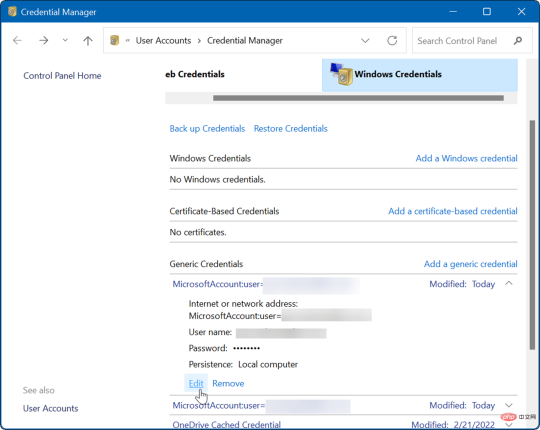540x430 pixels.
Task: Switch to Windows Credentials tab
Action: [419, 75]
